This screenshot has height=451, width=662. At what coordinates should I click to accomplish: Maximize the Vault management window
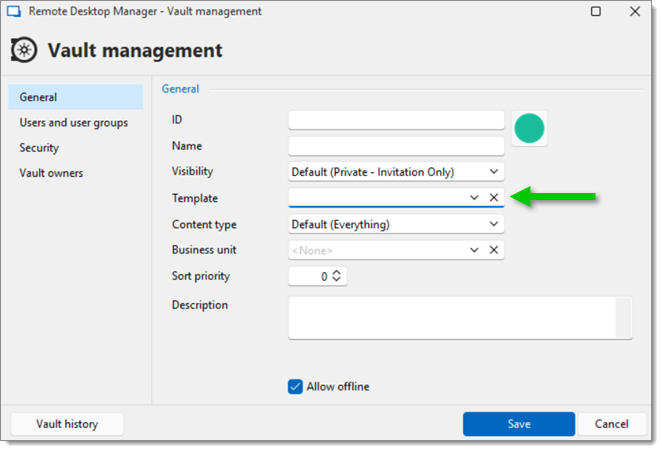tap(596, 11)
